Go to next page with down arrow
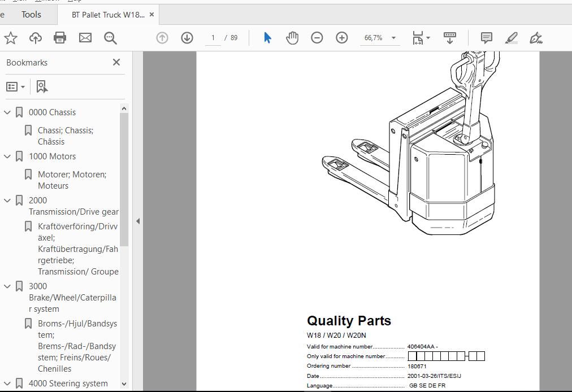 point(187,38)
